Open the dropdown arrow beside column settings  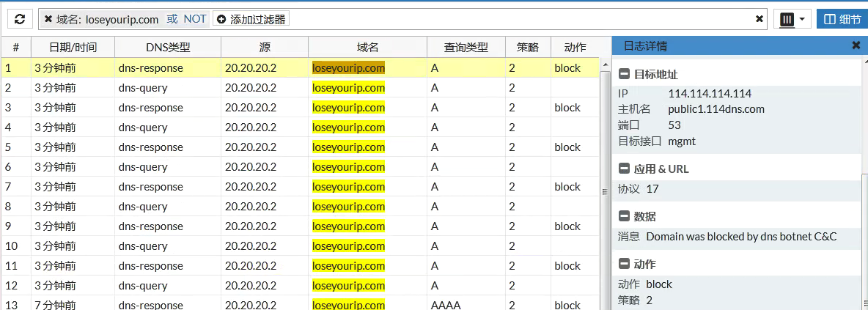coord(803,20)
